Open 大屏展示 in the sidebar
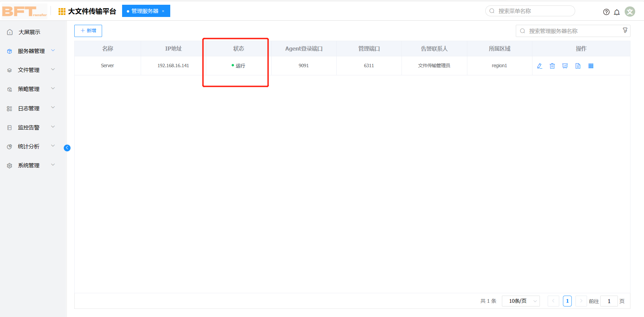The width and height of the screenshot is (644, 317). 29,32
